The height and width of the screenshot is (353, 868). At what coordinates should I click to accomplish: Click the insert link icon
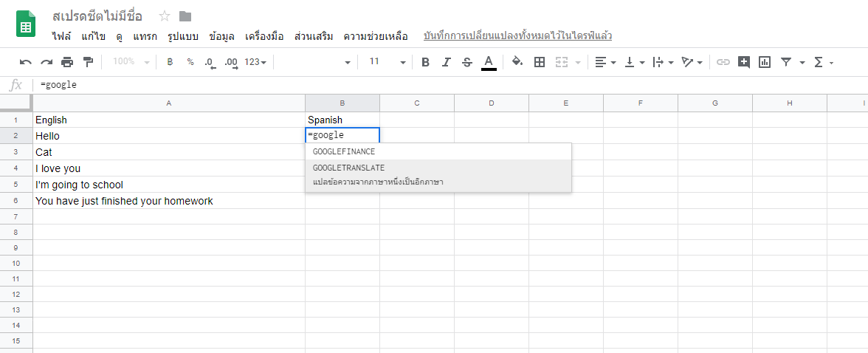click(x=723, y=62)
